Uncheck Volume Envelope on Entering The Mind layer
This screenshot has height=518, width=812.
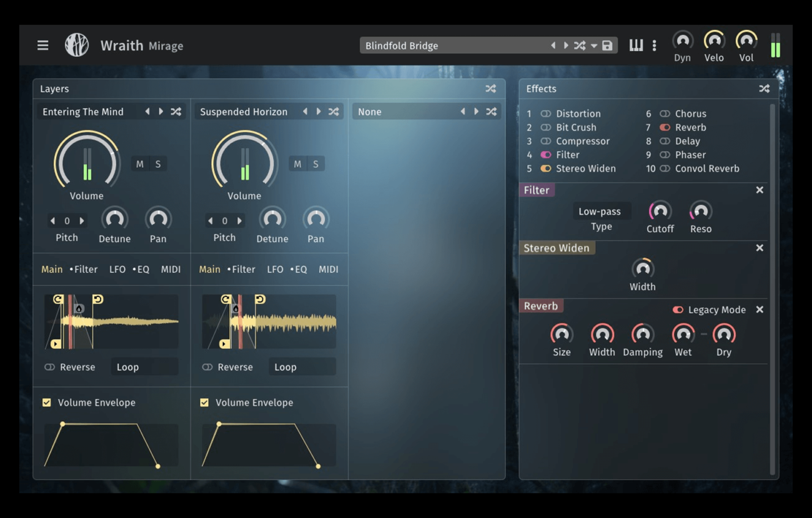tap(47, 403)
